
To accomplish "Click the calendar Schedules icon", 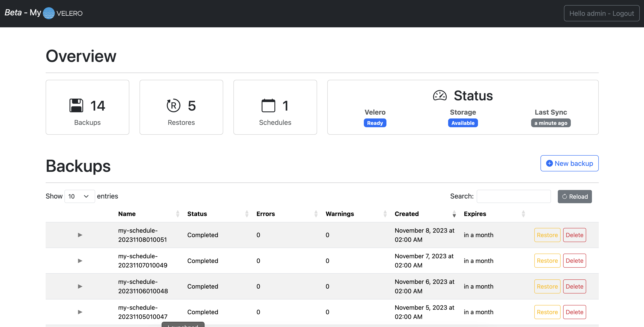I will (x=268, y=105).
